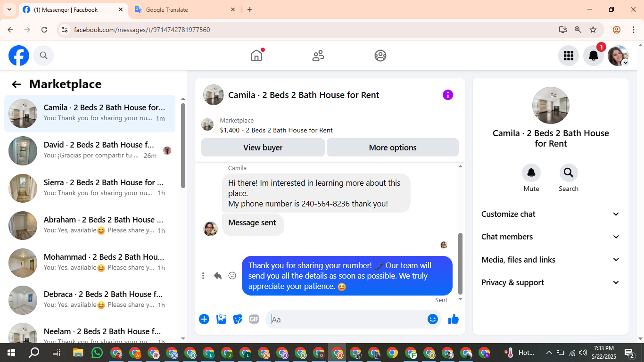Screen dimensions: 644x362
Task: Expand Media, files and links section
Action: 551,260
